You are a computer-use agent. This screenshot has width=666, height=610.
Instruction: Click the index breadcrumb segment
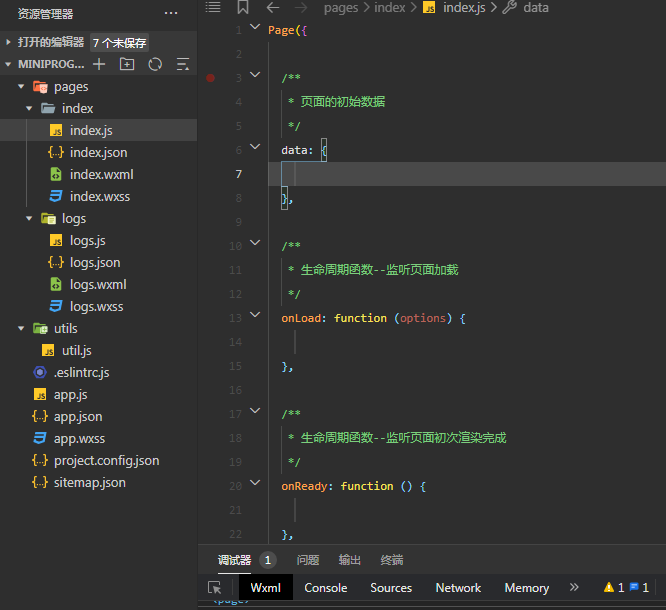point(389,8)
